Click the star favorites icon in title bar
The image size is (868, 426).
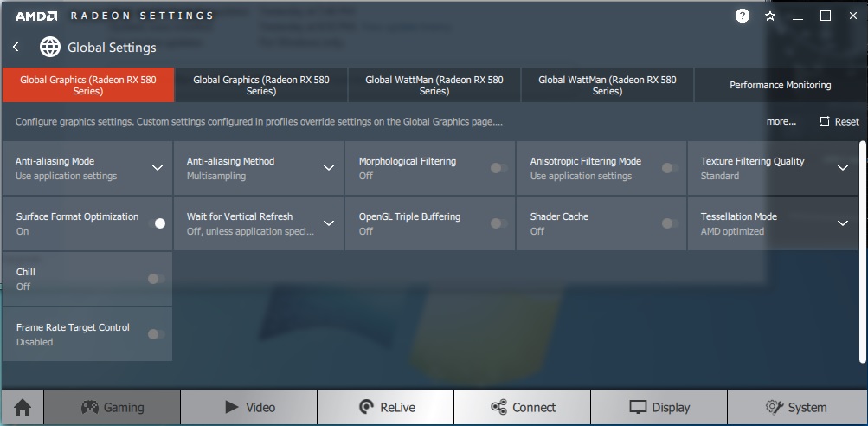point(770,16)
